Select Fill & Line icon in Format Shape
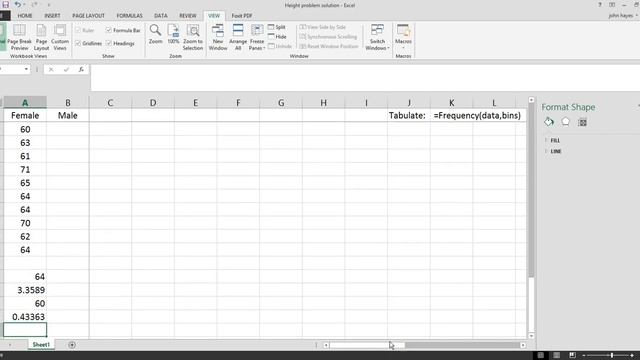Viewport: 640px width, 360px height. pos(549,122)
